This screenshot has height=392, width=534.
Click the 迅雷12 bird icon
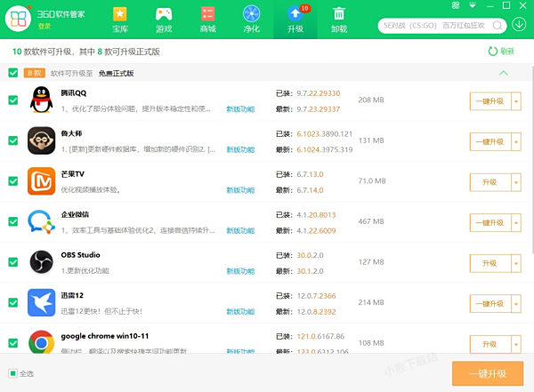(41, 302)
